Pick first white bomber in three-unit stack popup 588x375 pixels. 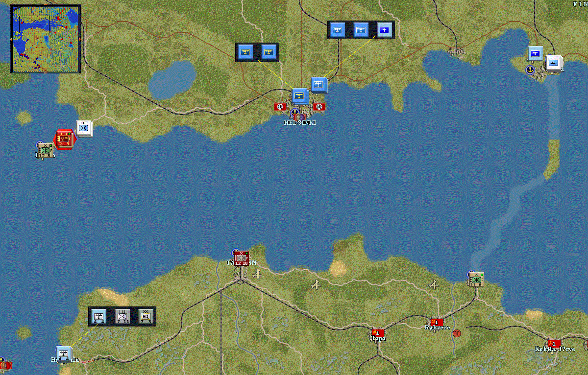pyautogui.click(x=338, y=30)
